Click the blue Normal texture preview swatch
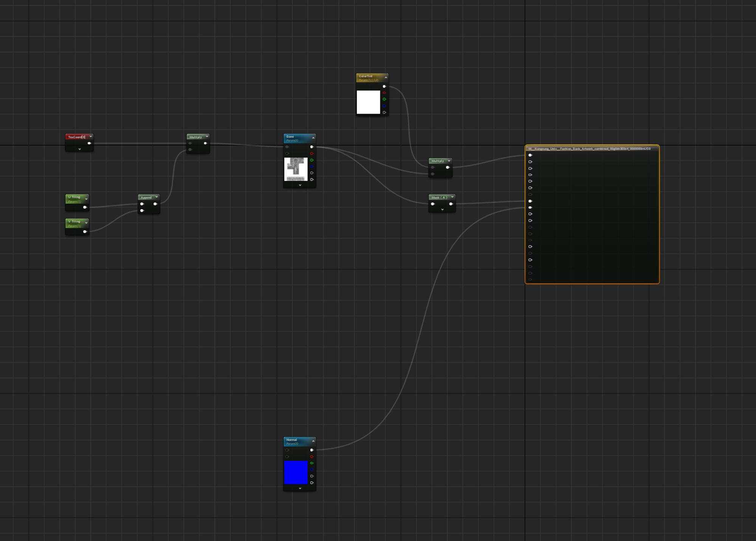Screen dimensions: 756x541 click(x=296, y=473)
